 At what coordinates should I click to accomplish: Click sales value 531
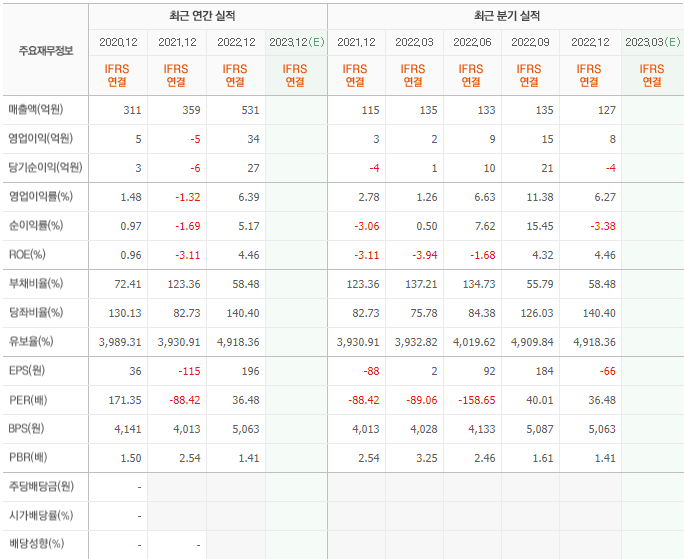point(250,110)
